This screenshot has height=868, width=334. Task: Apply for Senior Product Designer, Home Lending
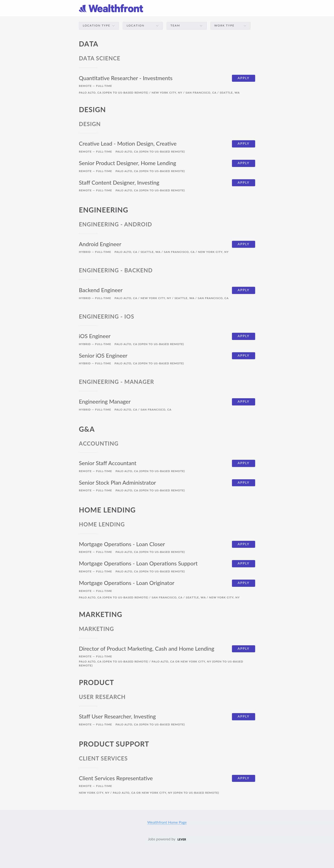point(243,163)
